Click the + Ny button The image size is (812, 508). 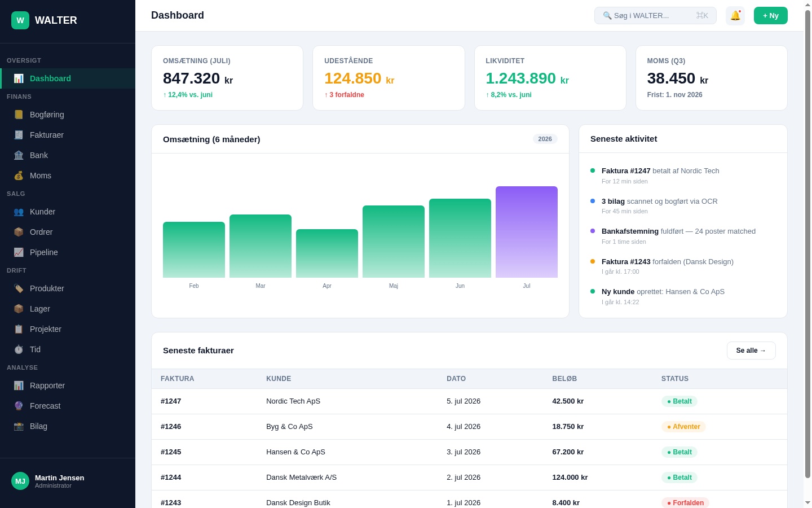coord(771,16)
